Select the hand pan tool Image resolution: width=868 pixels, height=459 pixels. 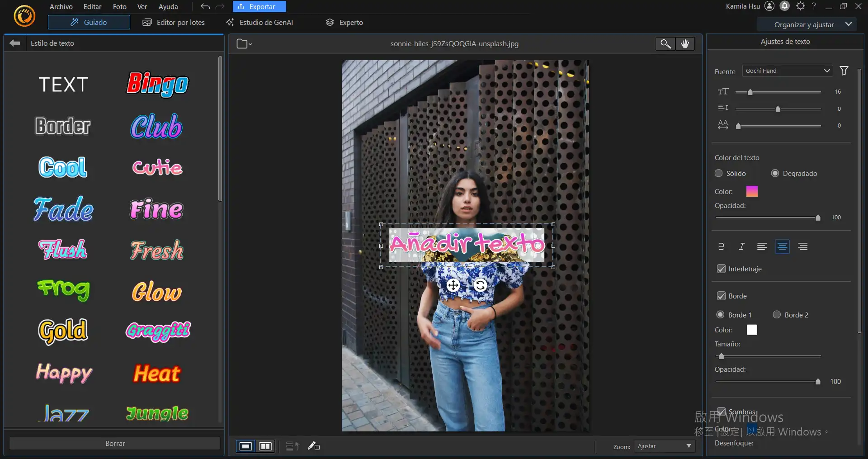[685, 44]
